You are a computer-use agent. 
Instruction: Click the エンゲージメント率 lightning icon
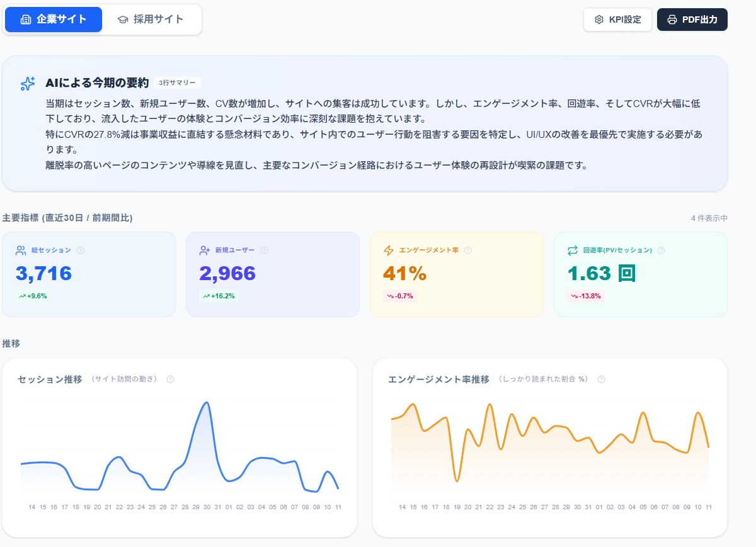(389, 251)
